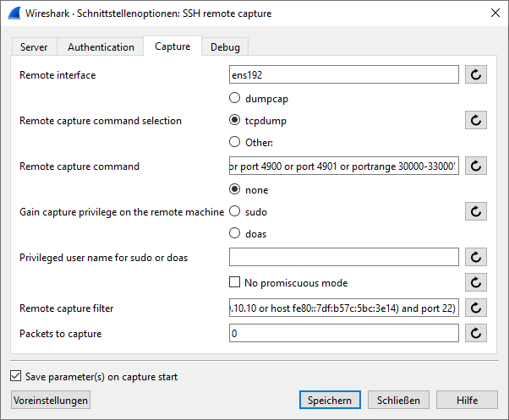This screenshot has height=420, width=509.
Task: Close the dialog window with X
Action: click(x=494, y=13)
